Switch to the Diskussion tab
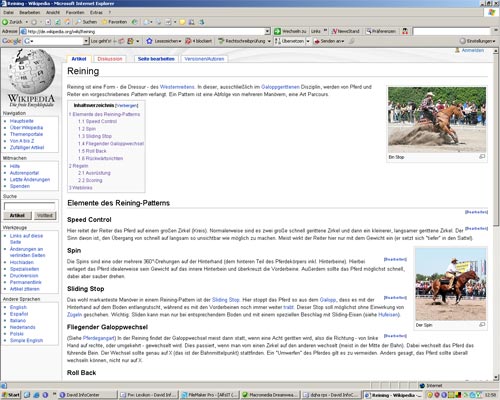The height and width of the screenshot is (400, 500). point(110,59)
